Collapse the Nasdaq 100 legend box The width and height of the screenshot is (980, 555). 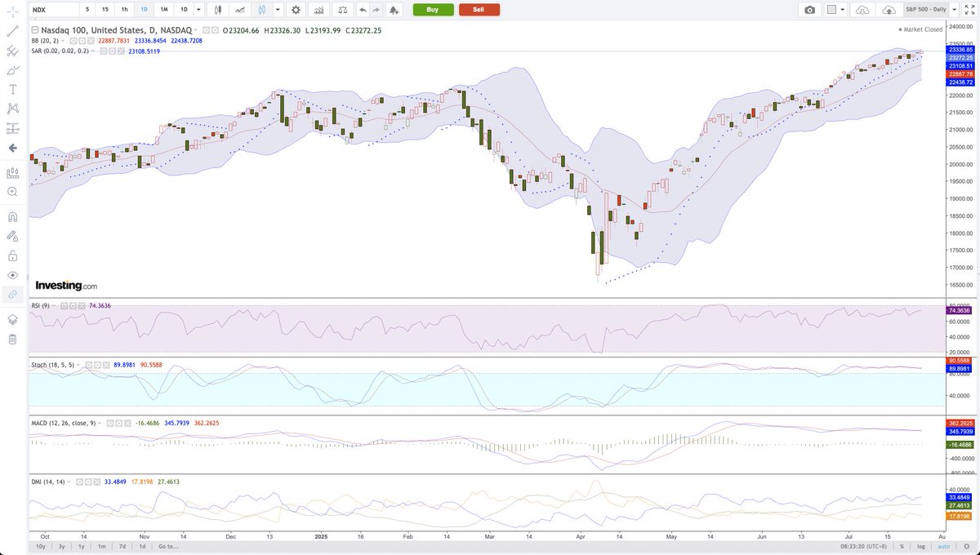point(35,30)
